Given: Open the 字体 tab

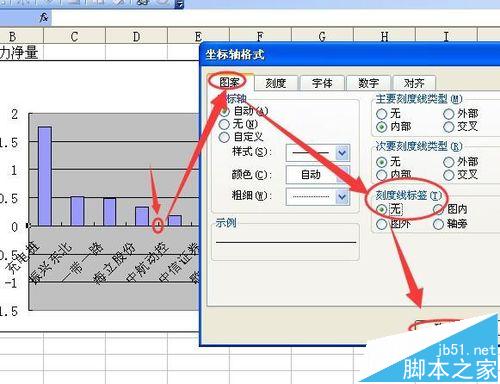Looking at the screenshot, I should click(322, 83).
